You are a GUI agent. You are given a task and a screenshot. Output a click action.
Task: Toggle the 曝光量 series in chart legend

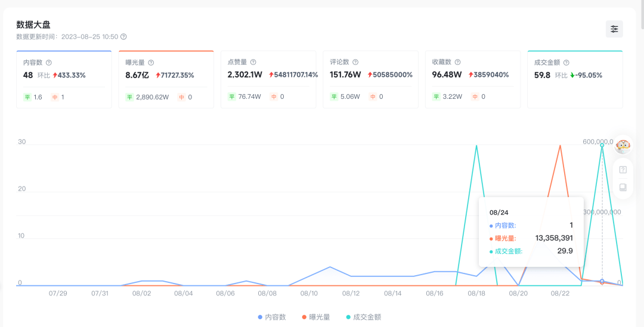pyautogui.click(x=316, y=317)
